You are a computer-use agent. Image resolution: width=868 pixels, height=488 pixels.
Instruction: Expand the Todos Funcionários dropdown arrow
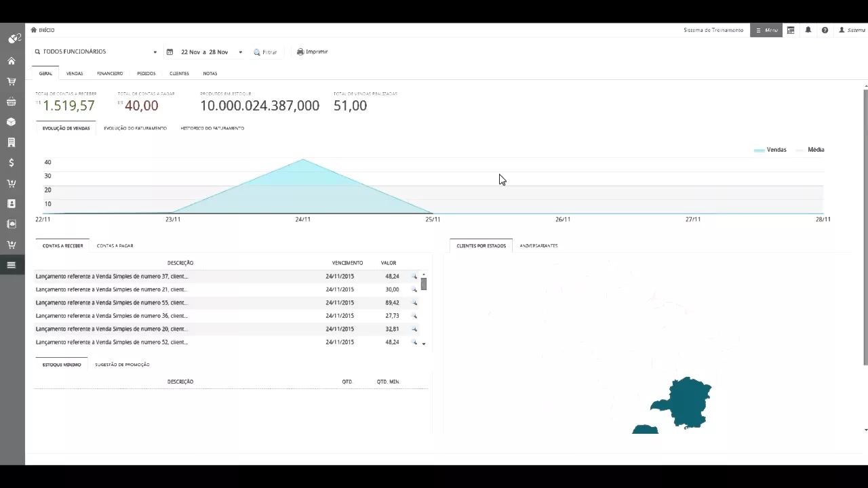click(155, 52)
